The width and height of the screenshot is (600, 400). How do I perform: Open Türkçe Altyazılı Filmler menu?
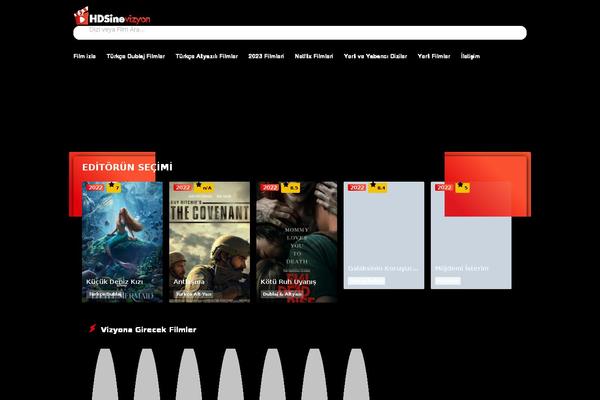207,56
